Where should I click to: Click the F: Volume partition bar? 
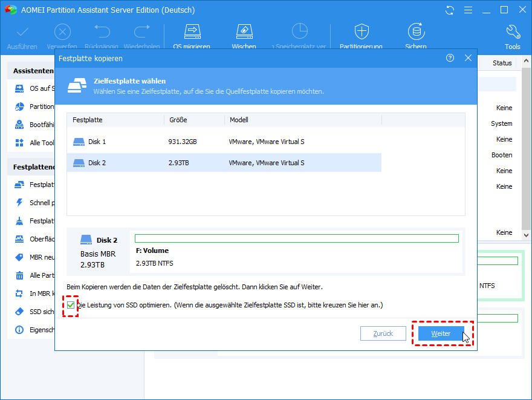tap(297, 238)
